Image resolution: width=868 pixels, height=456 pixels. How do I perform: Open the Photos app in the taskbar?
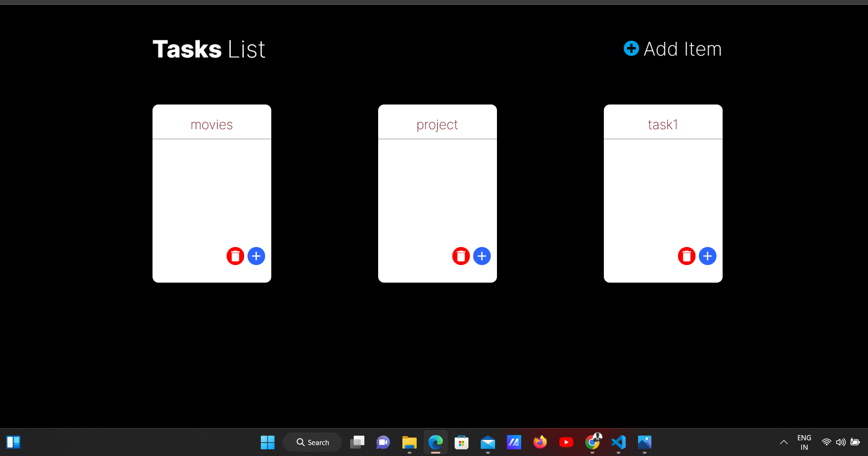tap(645, 442)
